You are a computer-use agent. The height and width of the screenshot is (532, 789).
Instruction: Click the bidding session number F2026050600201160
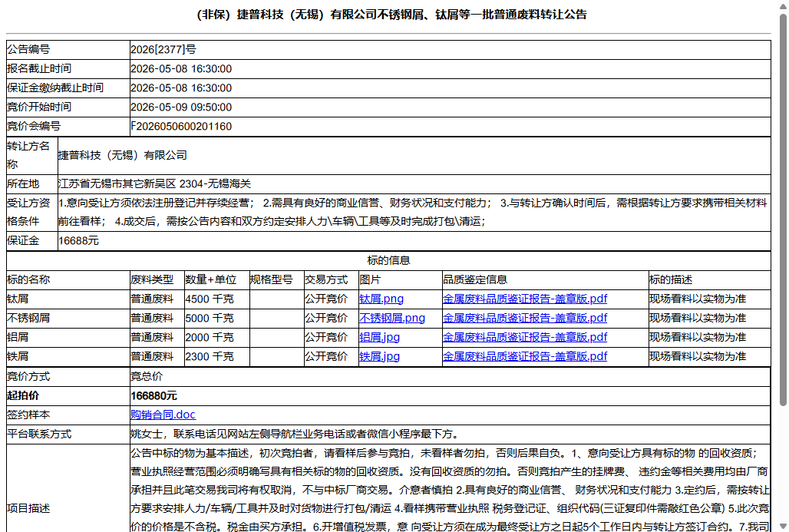coord(181,127)
